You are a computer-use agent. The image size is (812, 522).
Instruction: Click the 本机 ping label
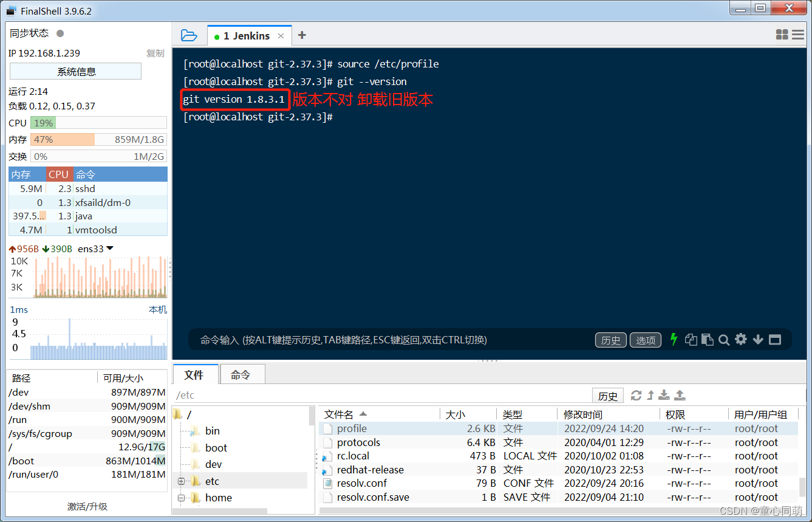pyautogui.click(x=158, y=310)
